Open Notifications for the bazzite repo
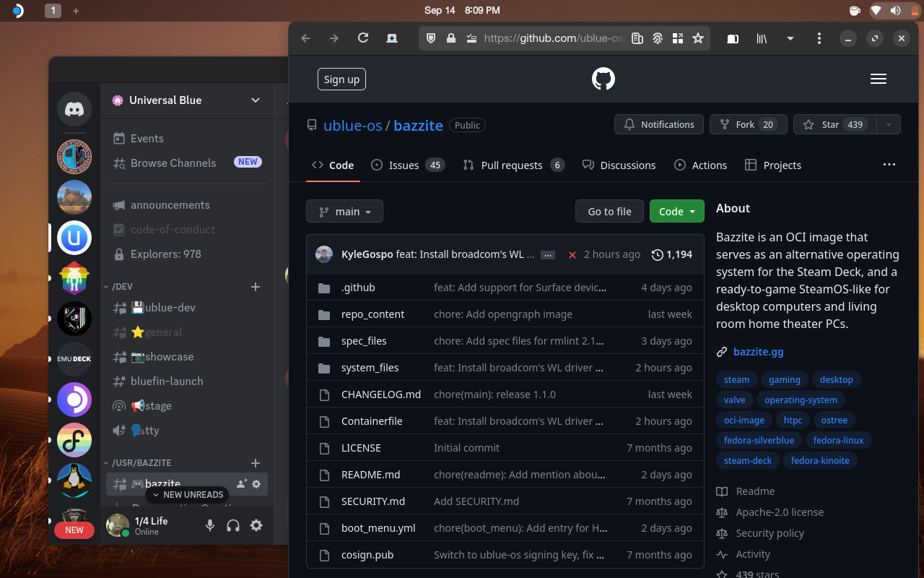The height and width of the screenshot is (578, 924). click(659, 124)
